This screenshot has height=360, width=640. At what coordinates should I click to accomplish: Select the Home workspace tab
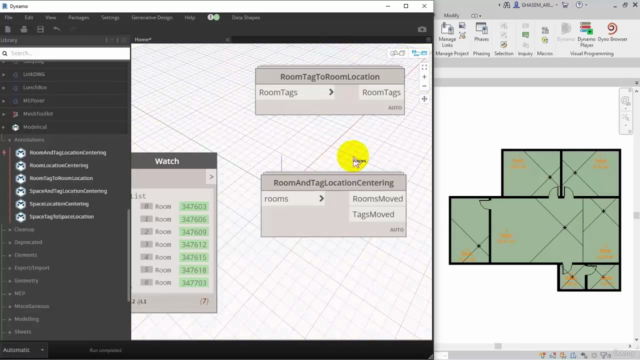point(143,40)
